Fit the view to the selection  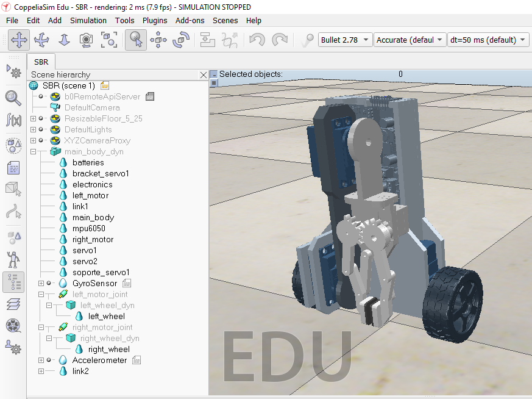pos(109,40)
